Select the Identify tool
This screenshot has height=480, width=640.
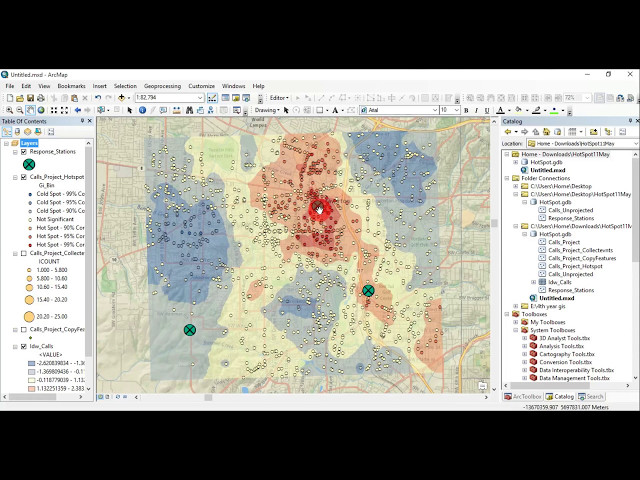point(142,110)
